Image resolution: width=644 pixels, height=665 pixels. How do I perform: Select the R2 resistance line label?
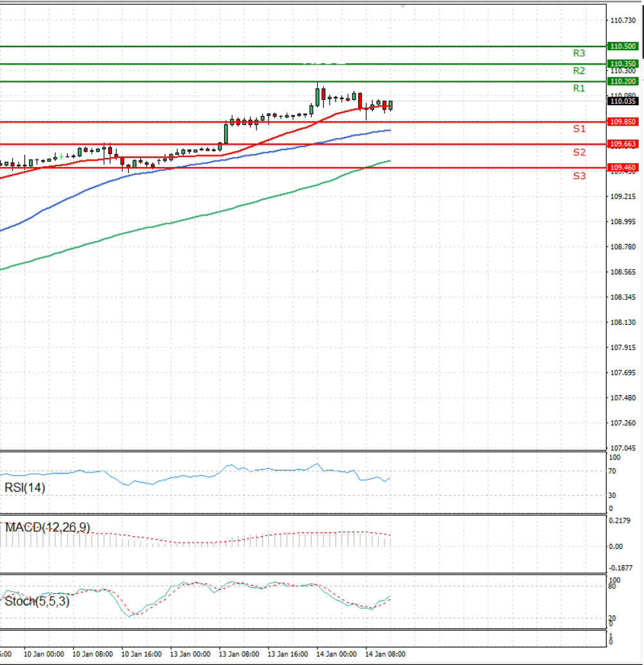click(579, 71)
